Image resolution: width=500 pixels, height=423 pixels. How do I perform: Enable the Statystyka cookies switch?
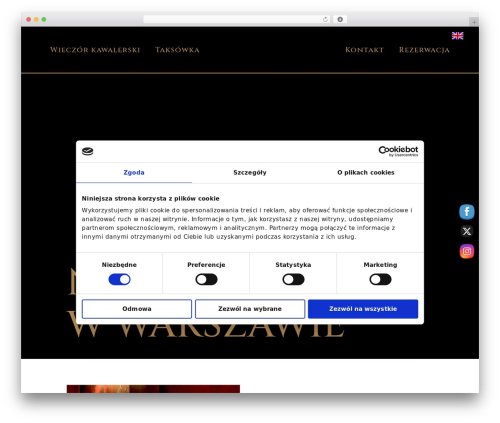coord(293,279)
